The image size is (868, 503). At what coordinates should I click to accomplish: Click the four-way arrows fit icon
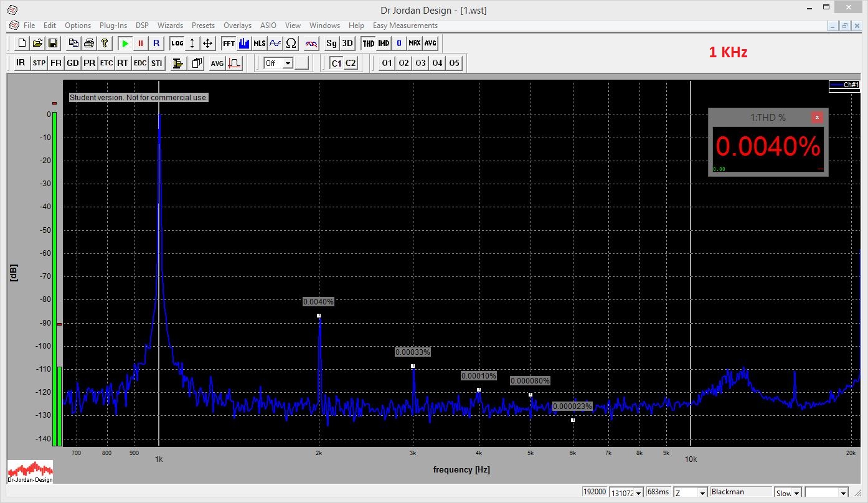tap(208, 44)
